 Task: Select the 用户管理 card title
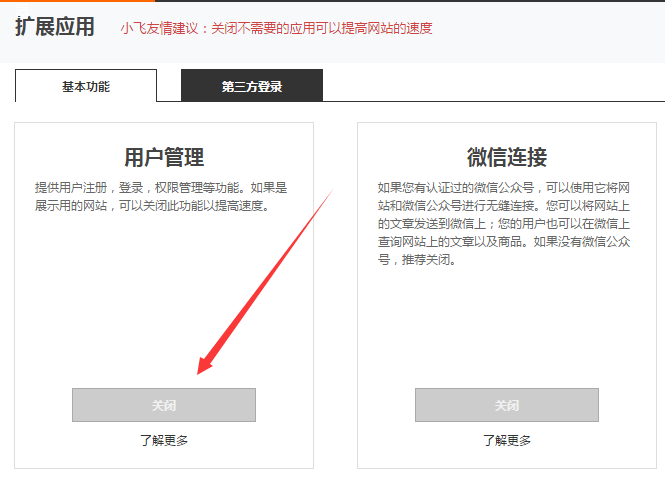(x=164, y=157)
